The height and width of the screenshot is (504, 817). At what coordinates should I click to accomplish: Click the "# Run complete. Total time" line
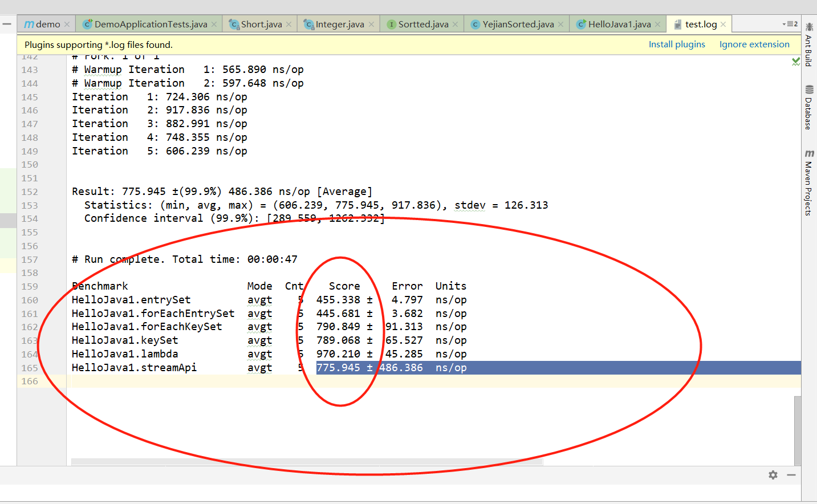tap(185, 259)
